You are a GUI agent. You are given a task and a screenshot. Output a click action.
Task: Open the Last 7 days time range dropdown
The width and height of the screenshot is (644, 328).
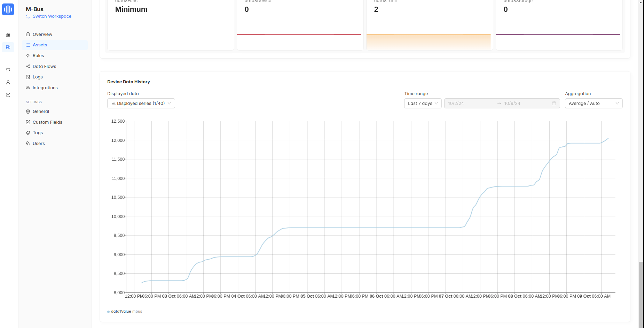click(422, 103)
